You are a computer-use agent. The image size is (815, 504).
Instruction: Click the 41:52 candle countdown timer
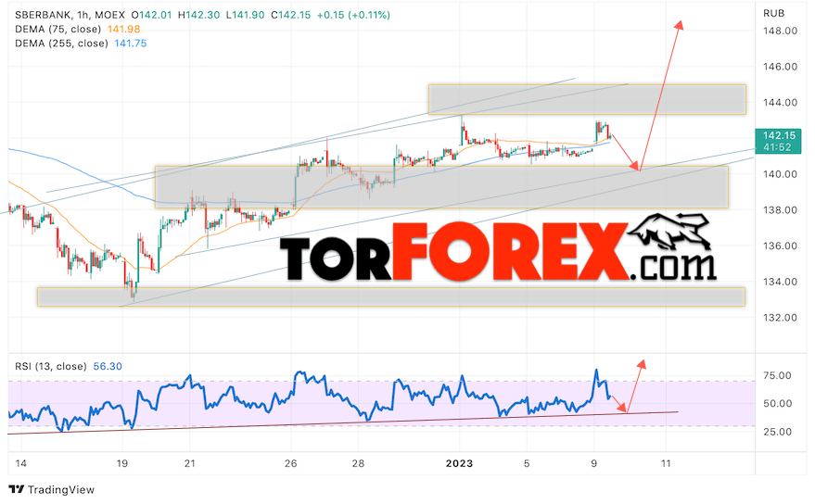[x=777, y=147]
